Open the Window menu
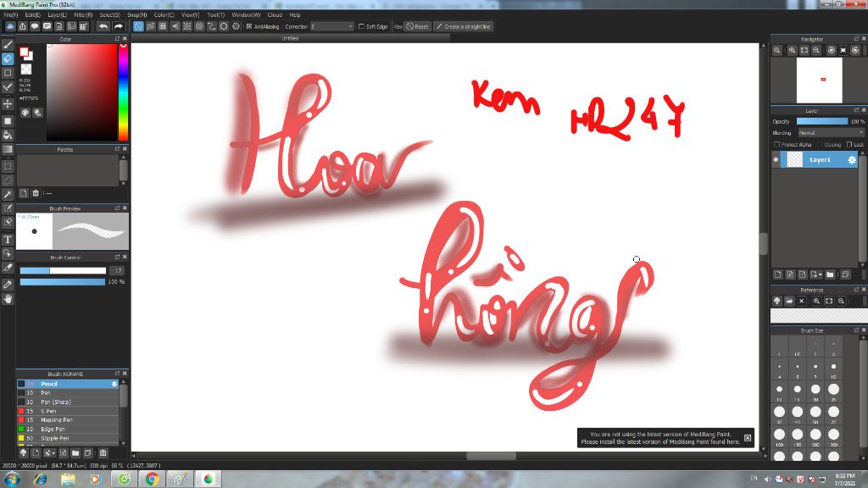 click(x=246, y=15)
